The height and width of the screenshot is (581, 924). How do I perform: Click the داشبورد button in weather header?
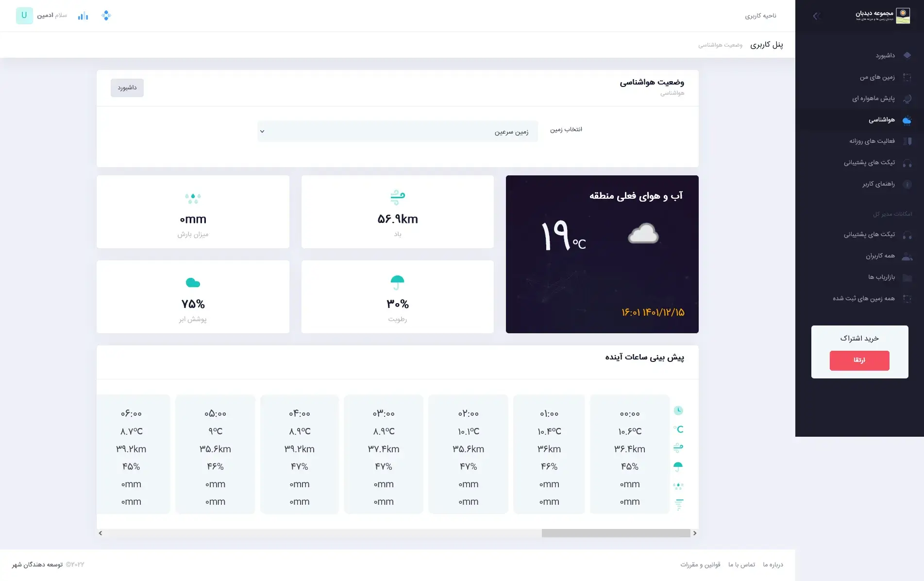click(x=127, y=88)
